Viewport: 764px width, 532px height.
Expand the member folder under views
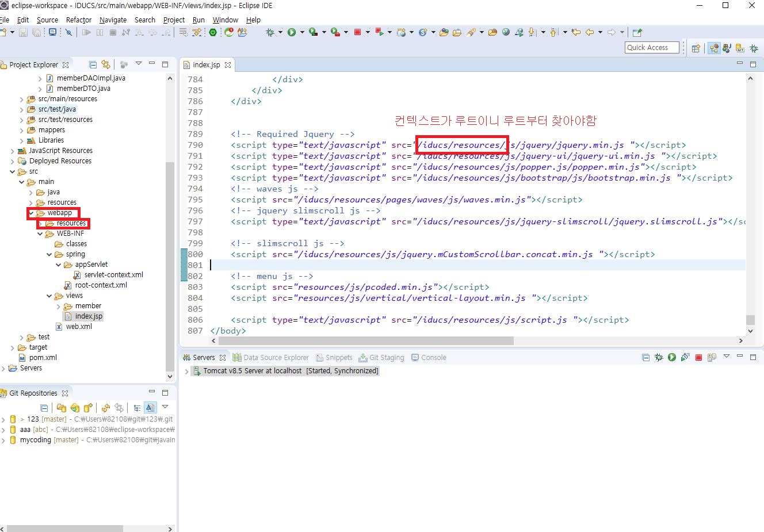click(59, 306)
